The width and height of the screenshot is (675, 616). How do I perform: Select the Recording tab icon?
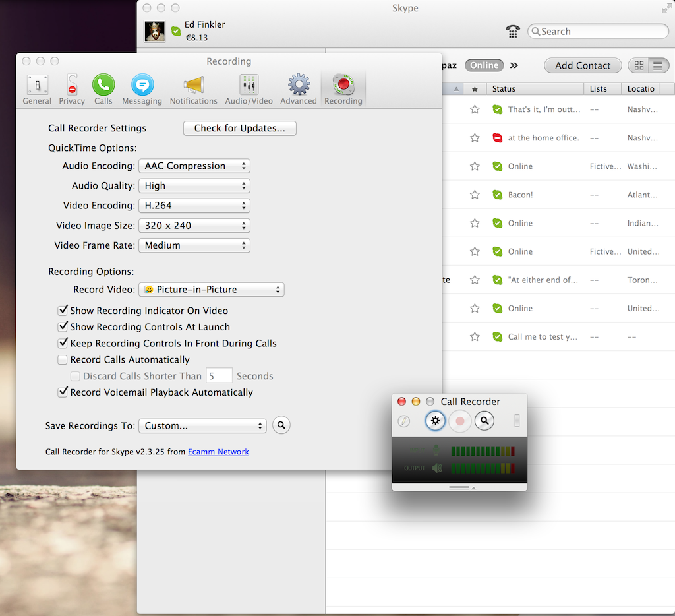(343, 84)
